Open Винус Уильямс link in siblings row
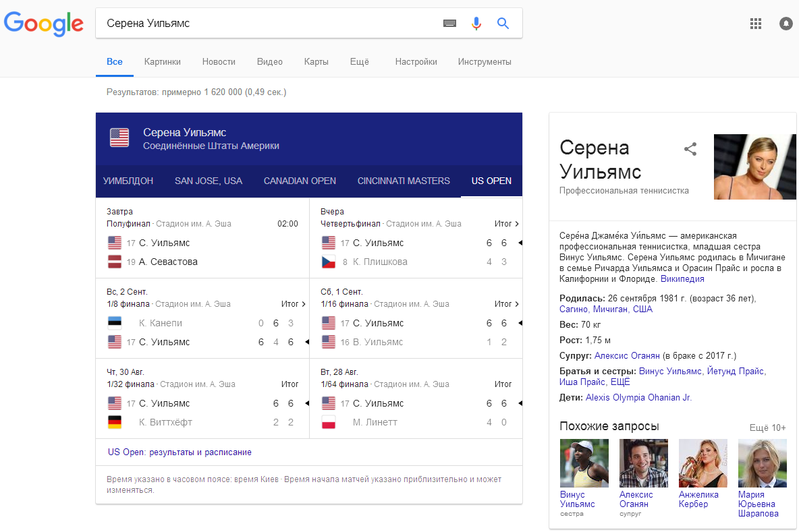This screenshot has height=532, width=799. click(x=670, y=371)
